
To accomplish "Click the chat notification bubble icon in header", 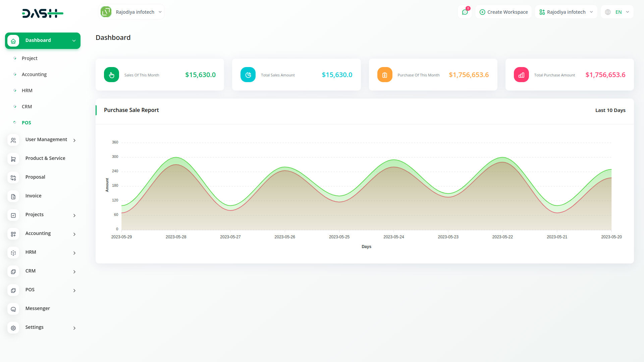I will pos(465,12).
